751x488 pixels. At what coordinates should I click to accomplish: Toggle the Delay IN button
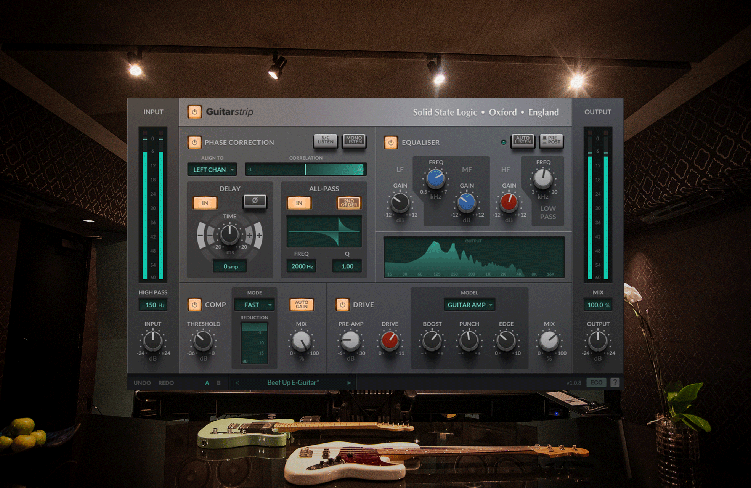point(205,203)
